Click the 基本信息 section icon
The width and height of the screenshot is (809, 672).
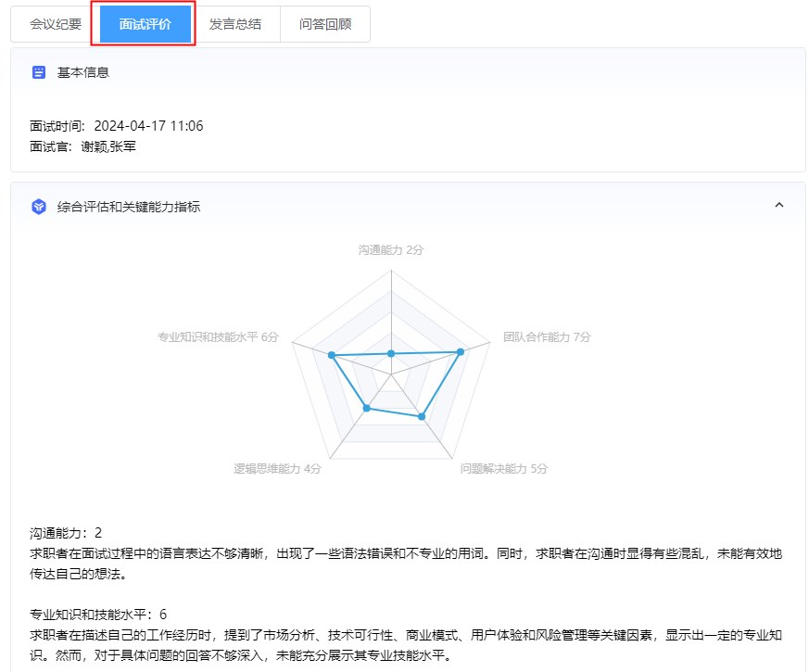click(39, 72)
